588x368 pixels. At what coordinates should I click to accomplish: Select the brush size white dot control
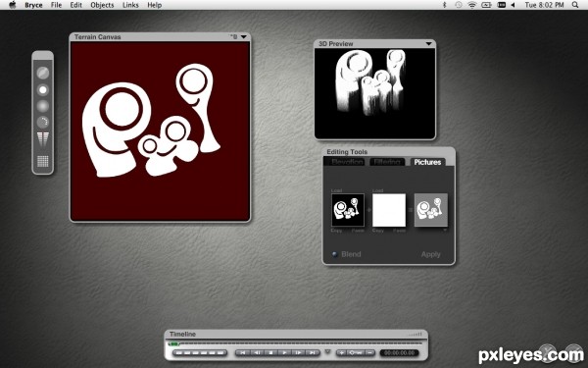(x=43, y=90)
